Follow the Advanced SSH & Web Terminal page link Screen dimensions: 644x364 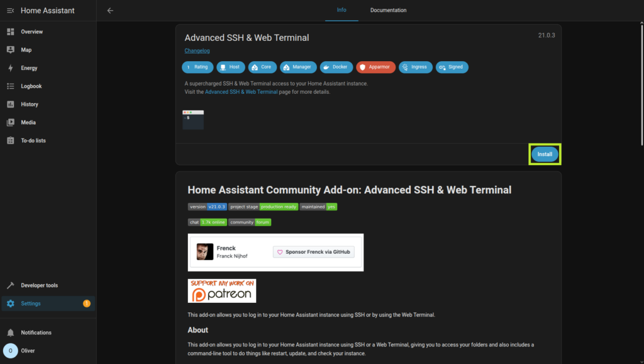click(241, 92)
